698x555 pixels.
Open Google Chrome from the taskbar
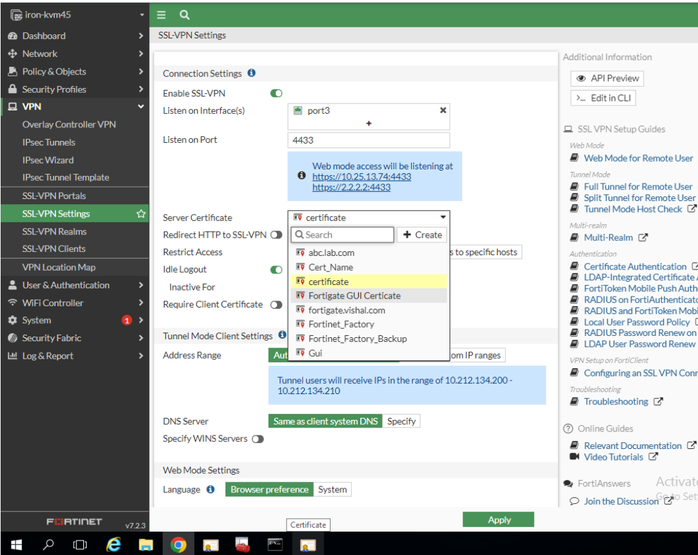178,545
